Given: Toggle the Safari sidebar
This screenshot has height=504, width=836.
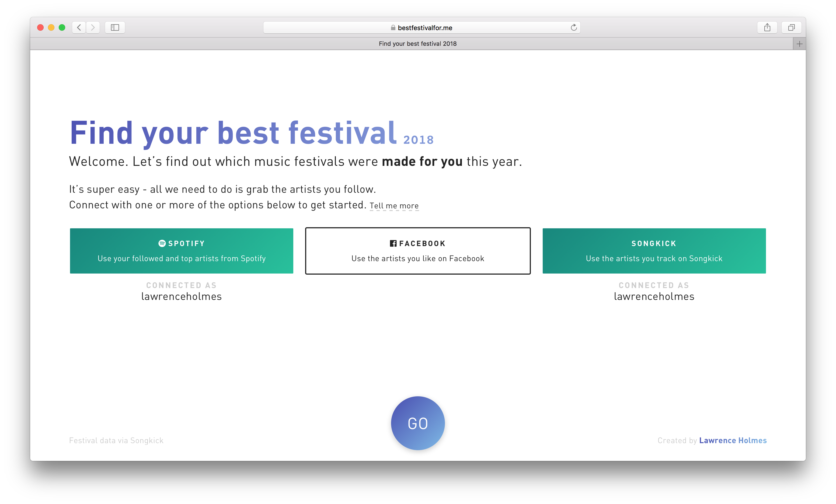Looking at the screenshot, I should coord(115,27).
